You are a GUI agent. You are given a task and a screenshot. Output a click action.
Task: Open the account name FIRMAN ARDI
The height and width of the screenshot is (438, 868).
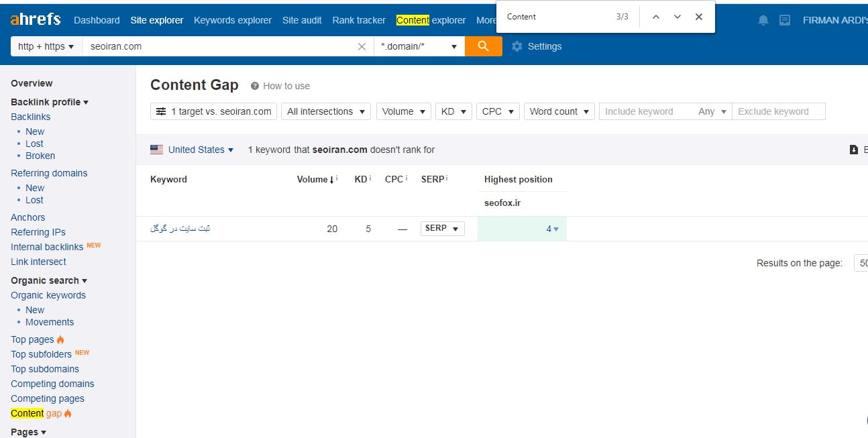pos(835,20)
